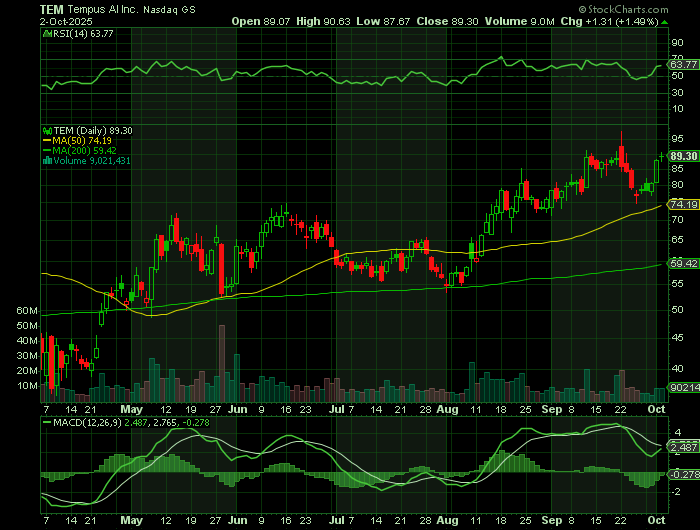Click Sep on the price chart date axis
The height and width of the screenshot is (530, 700).
552,409
